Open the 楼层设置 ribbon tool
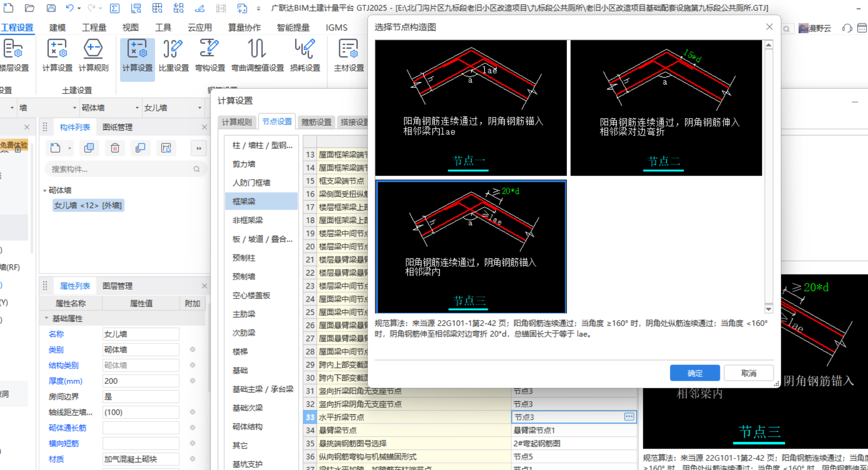Image resolution: width=868 pixels, height=470 pixels. (x=15, y=55)
